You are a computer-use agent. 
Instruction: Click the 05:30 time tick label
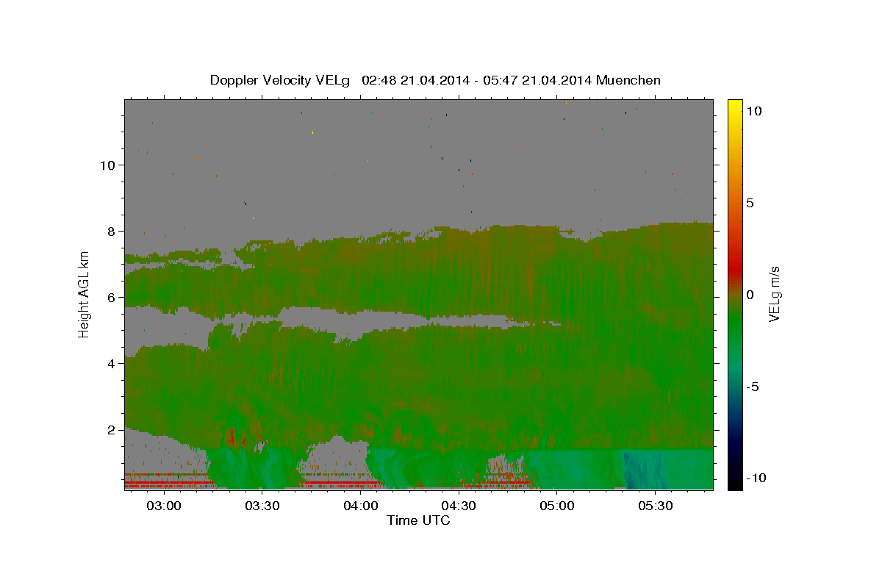pyautogui.click(x=656, y=506)
